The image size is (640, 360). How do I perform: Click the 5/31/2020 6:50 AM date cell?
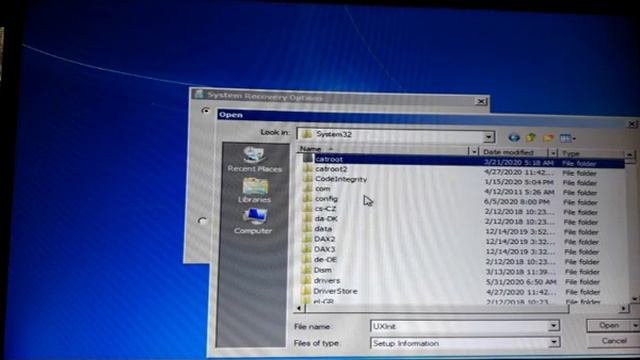521,282
